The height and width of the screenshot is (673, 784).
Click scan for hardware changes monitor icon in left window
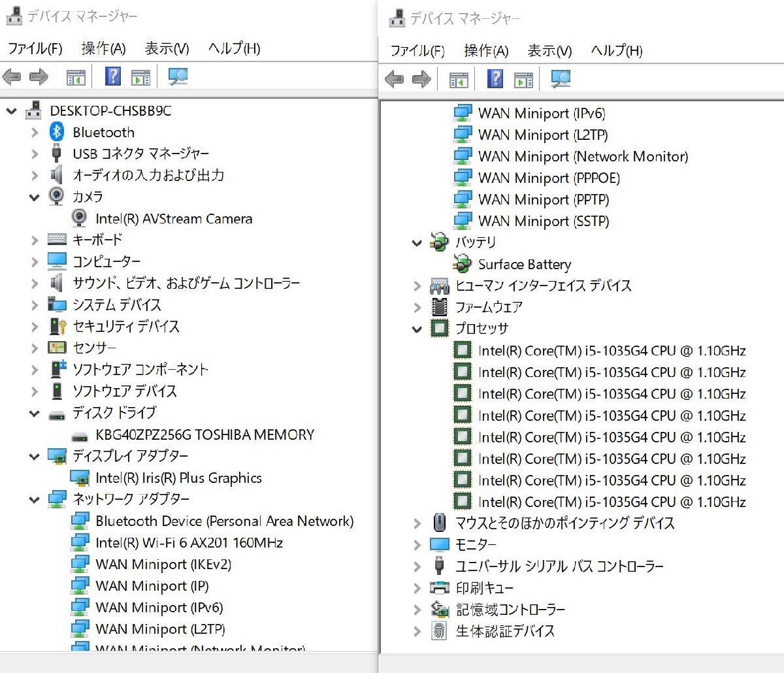click(x=178, y=77)
